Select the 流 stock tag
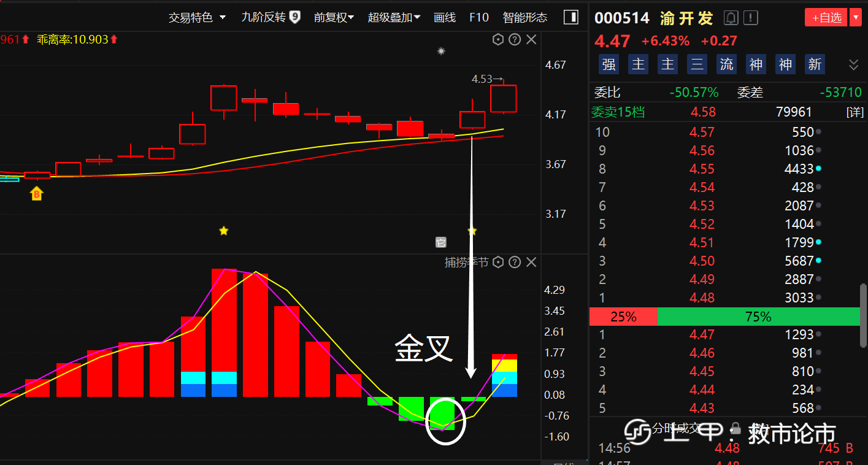The height and width of the screenshot is (465, 868). [x=726, y=64]
